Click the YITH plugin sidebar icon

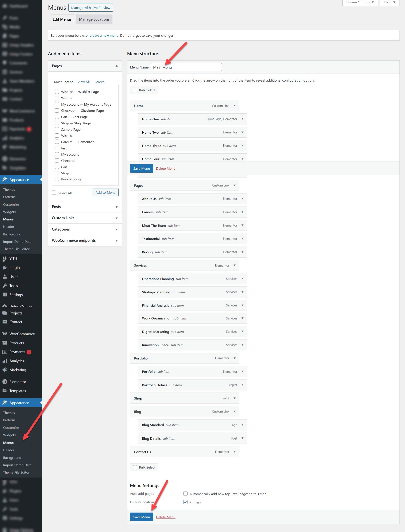(x=5, y=259)
